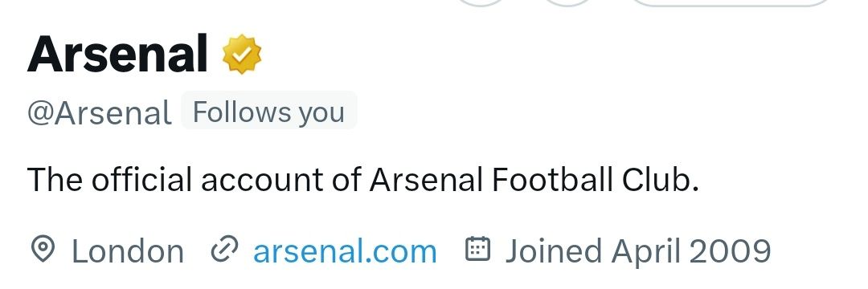Select the second round button outline at top
The image size is (868, 289).
[x=567, y=2]
